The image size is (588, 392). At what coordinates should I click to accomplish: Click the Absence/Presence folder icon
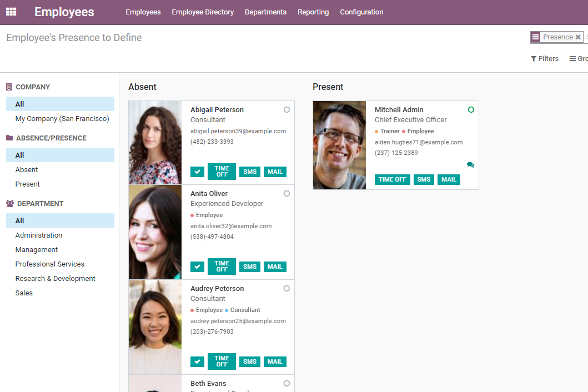click(x=9, y=138)
